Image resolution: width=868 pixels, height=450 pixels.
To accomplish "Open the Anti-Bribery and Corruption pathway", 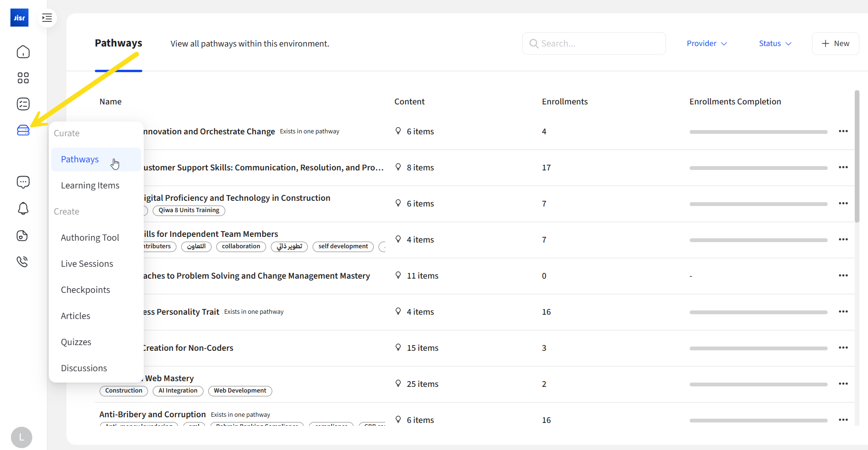I will click(152, 414).
